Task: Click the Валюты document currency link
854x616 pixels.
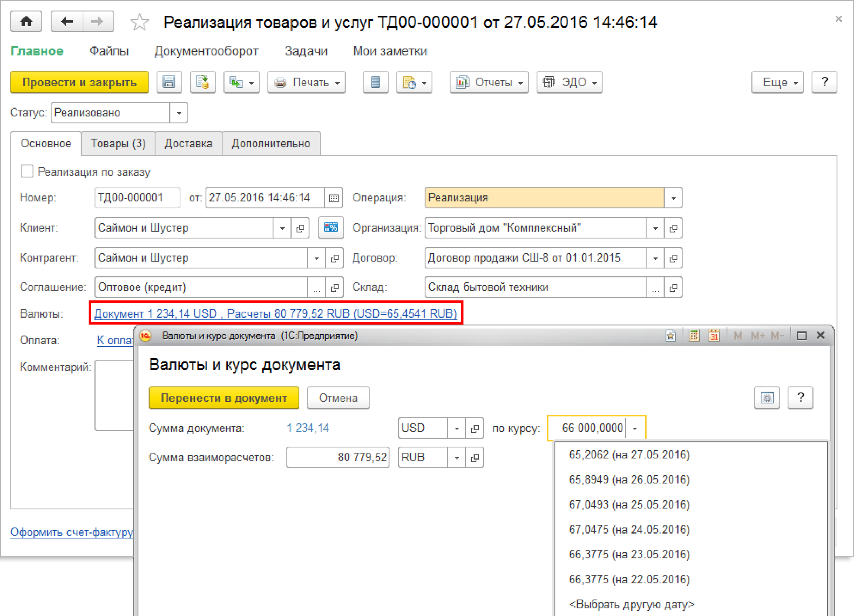Action: (x=275, y=313)
